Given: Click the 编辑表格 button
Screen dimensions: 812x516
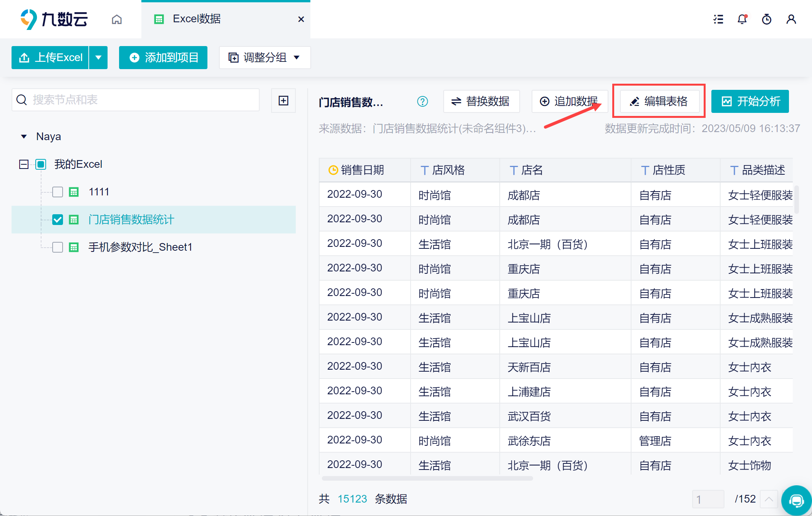Looking at the screenshot, I should (x=659, y=101).
